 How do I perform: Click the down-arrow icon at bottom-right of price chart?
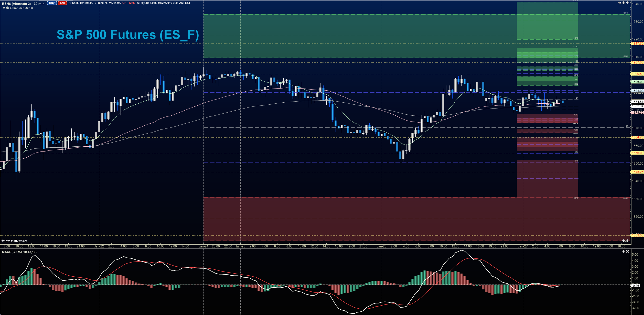click(x=627, y=241)
